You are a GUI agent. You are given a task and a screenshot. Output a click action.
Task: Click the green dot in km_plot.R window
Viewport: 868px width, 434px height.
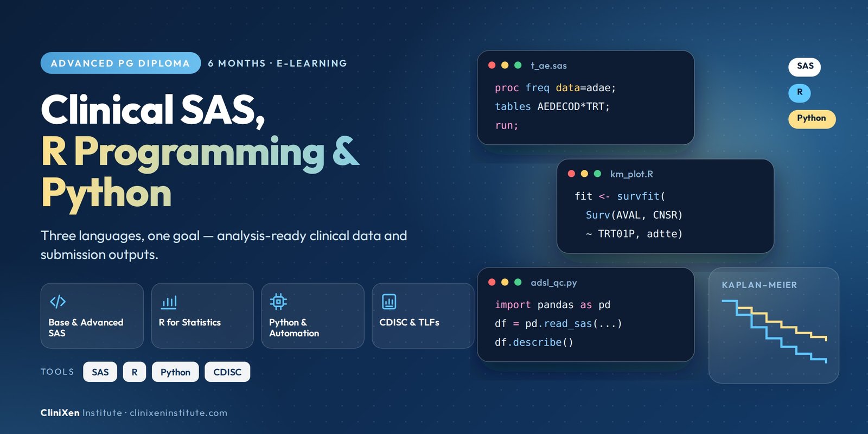597,174
